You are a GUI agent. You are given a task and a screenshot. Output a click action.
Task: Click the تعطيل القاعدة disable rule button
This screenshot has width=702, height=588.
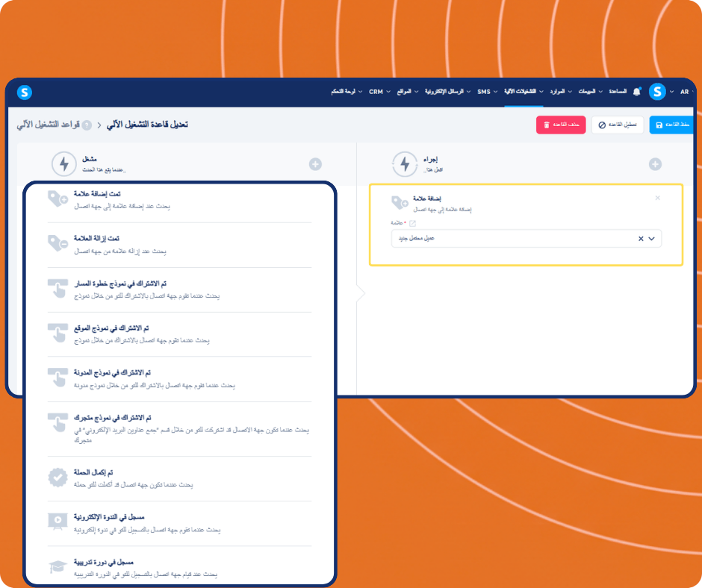pyautogui.click(x=618, y=125)
